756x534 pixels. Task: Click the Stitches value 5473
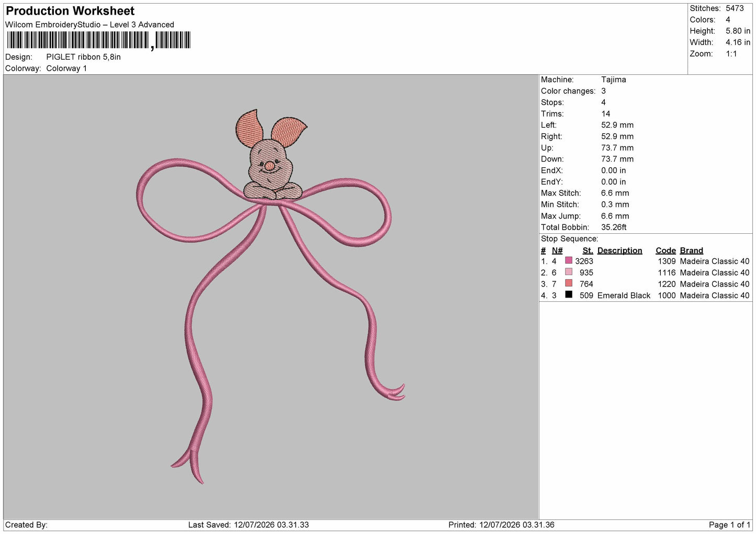coord(735,8)
